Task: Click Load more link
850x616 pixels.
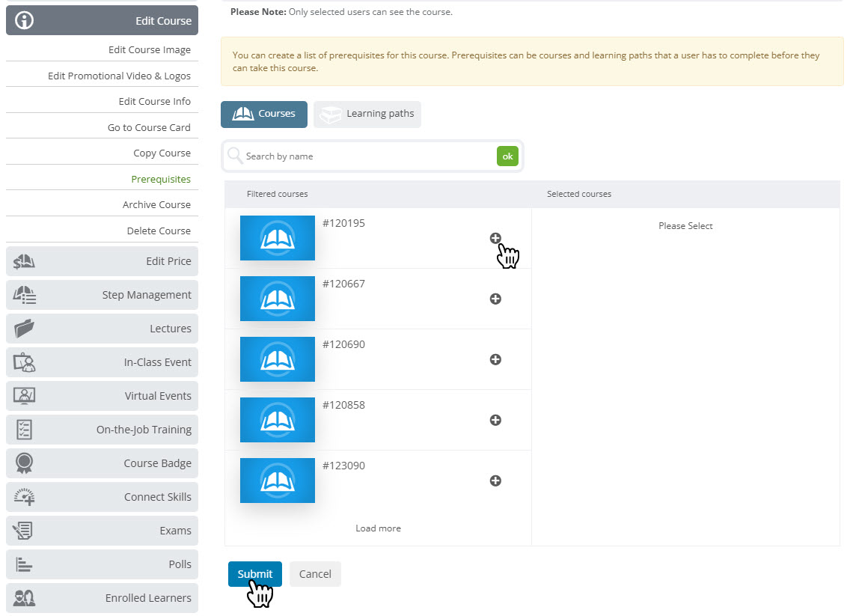Action: (378, 528)
